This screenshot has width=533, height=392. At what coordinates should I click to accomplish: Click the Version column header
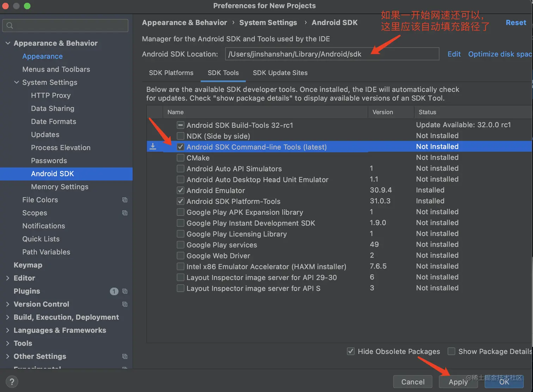point(391,112)
